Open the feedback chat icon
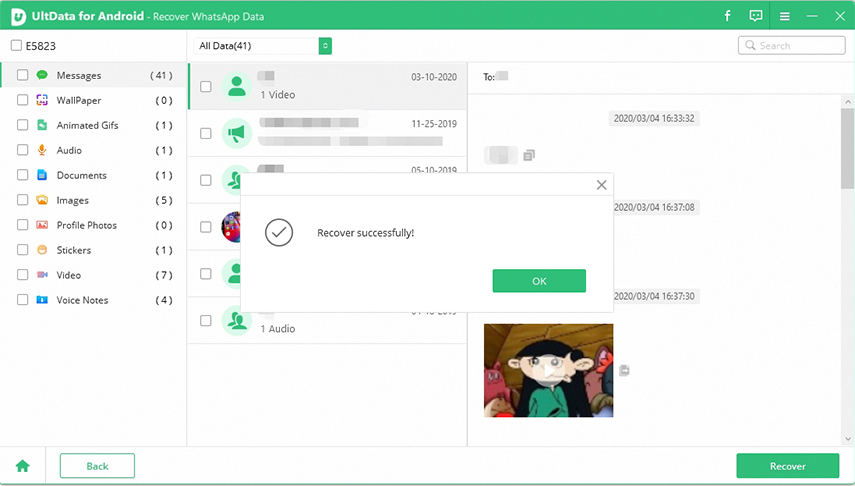Viewport: 855px width, 486px height. coord(756,17)
